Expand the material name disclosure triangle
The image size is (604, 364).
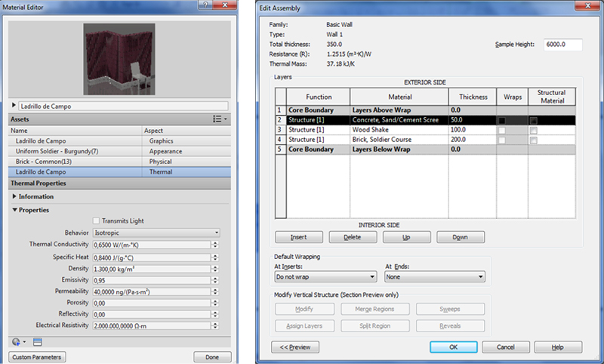[x=14, y=105]
